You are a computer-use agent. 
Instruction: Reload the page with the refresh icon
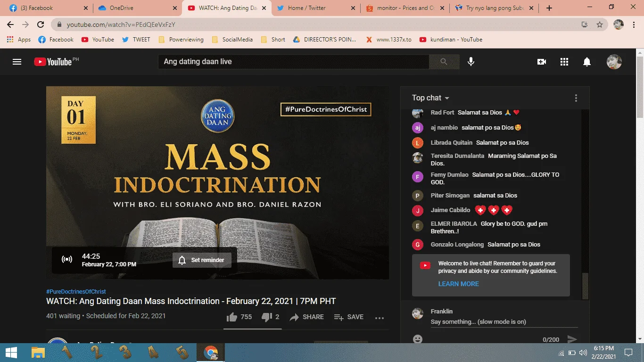pyautogui.click(x=41, y=25)
